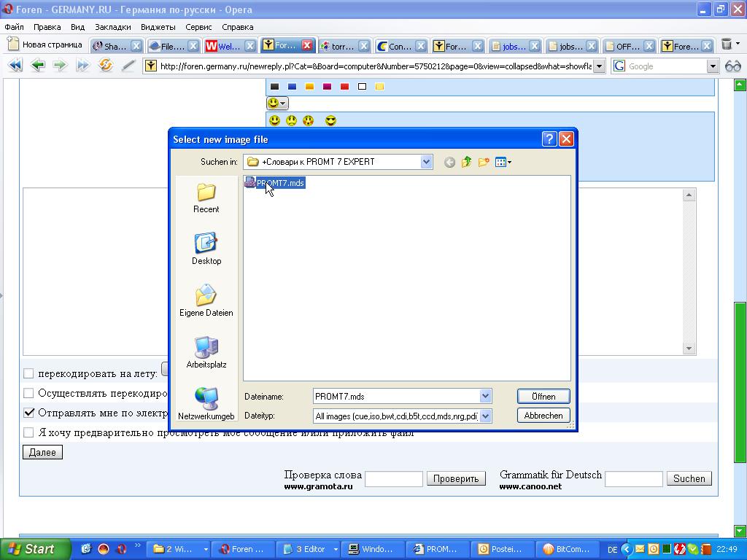Click the Abbrechen button
The image size is (747, 560).
click(543, 416)
